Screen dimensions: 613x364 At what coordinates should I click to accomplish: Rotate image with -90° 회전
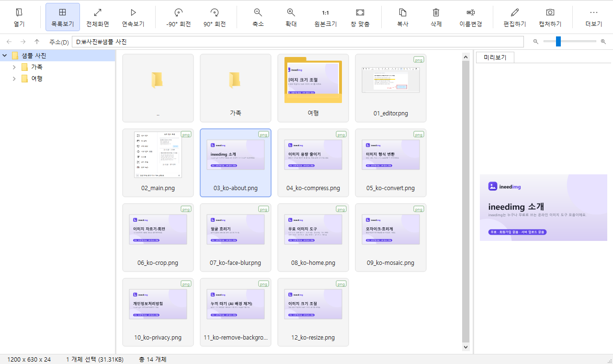click(x=179, y=17)
